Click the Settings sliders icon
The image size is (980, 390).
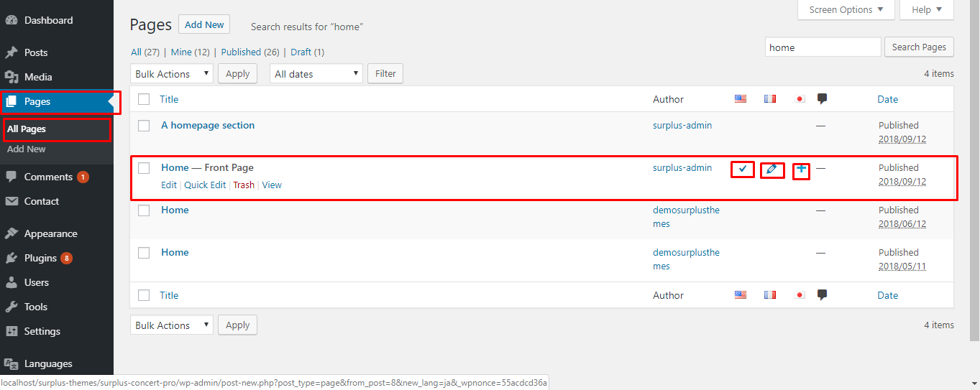point(12,331)
